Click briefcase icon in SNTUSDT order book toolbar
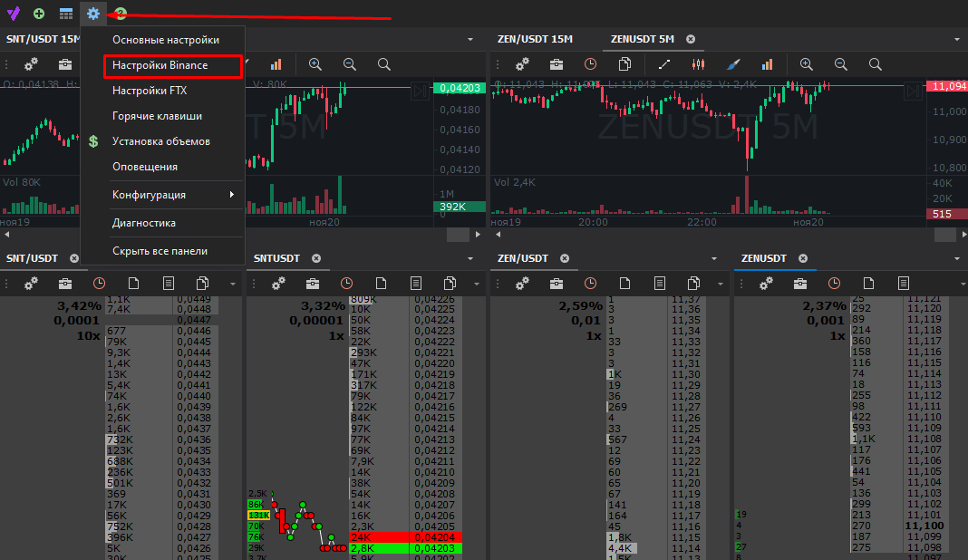This screenshot has width=968, height=560. pyautogui.click(x=313, y=284)
